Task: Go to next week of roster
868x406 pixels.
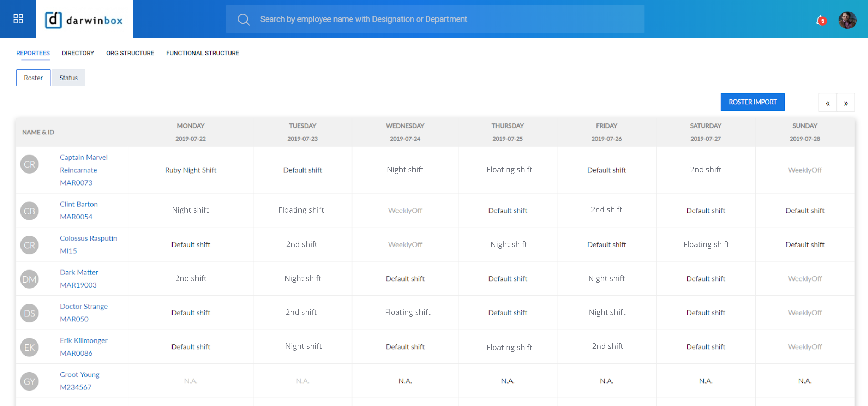Action: click(845, 103)
